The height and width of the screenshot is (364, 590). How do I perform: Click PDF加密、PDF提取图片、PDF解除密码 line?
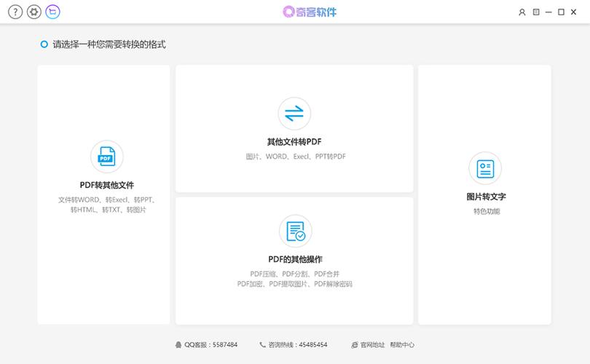pos(294,284)
